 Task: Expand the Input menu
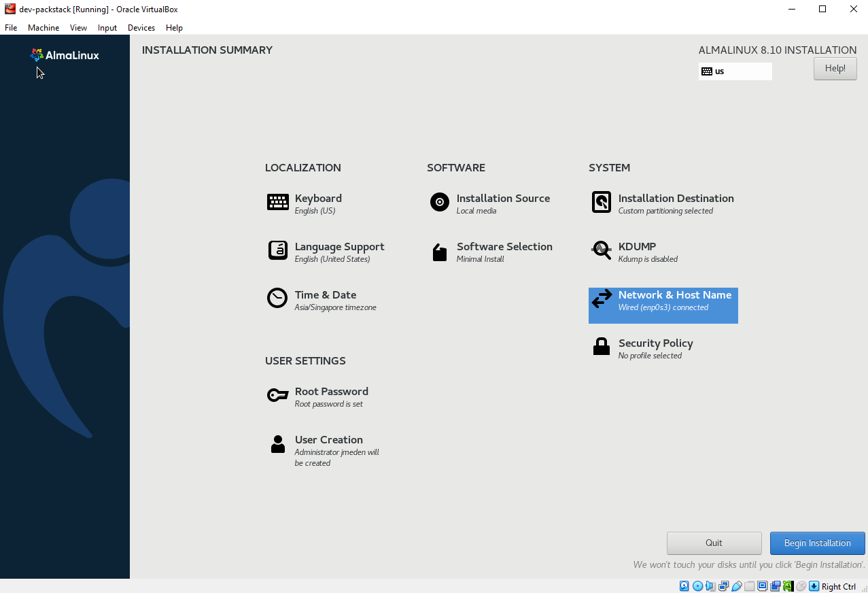coord(107,28)
